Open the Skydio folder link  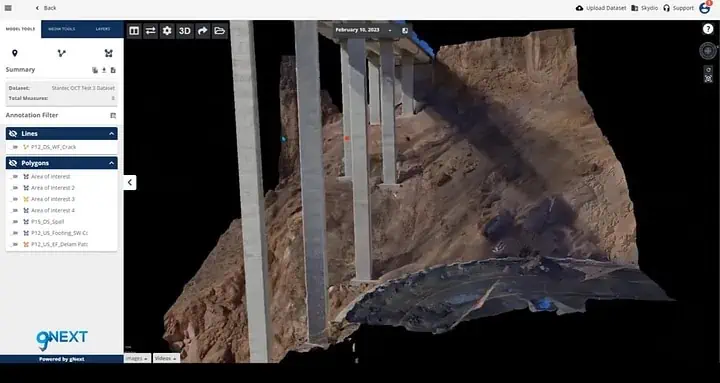645,8
